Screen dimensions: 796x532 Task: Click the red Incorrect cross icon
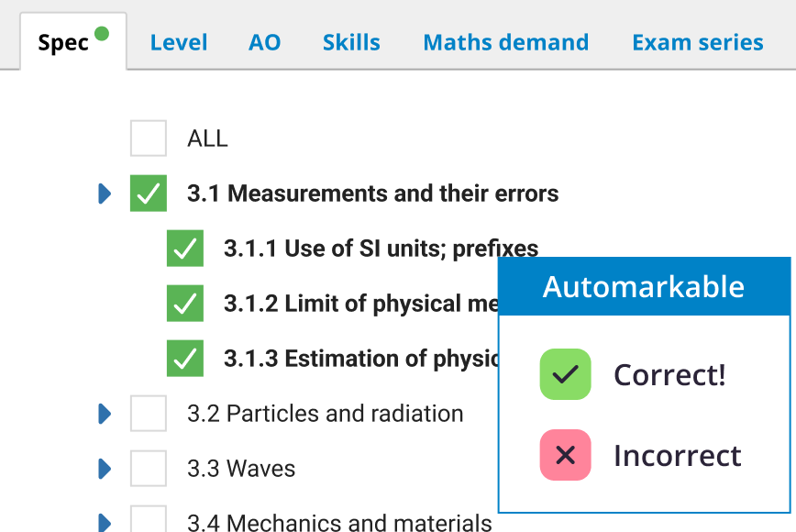565,456
